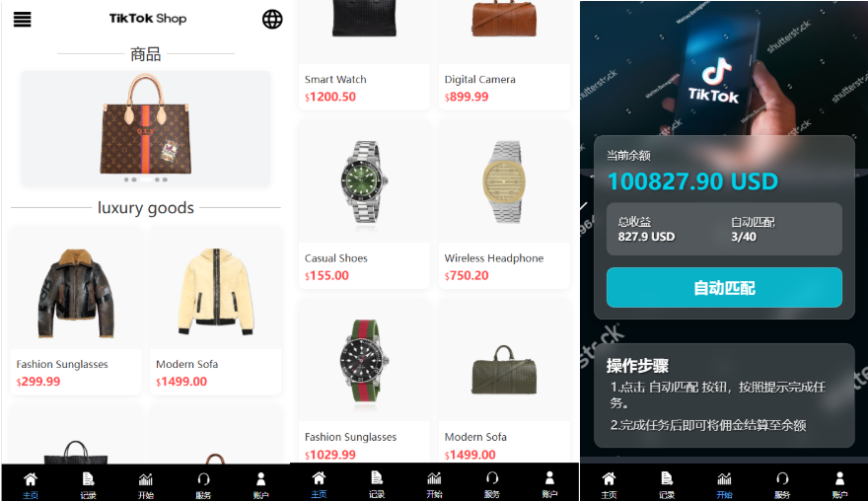
Task: Open the handbag banner image
Action: [x=146, y=128]
